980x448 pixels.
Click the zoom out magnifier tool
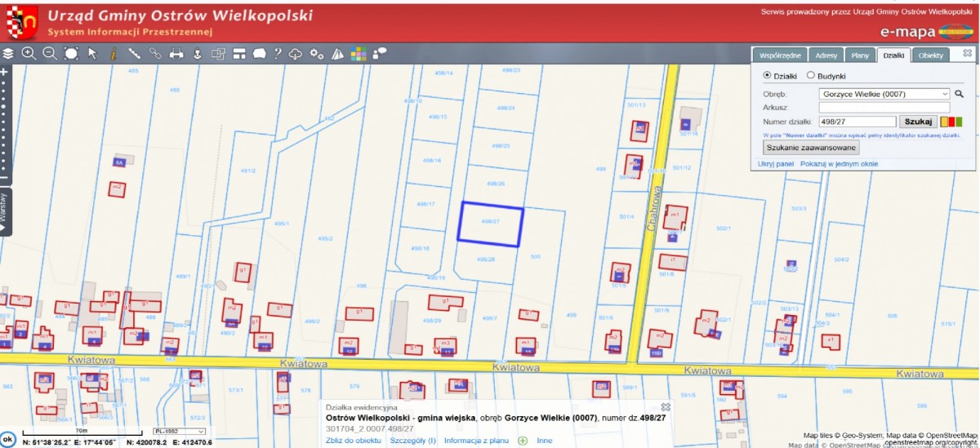50,54
